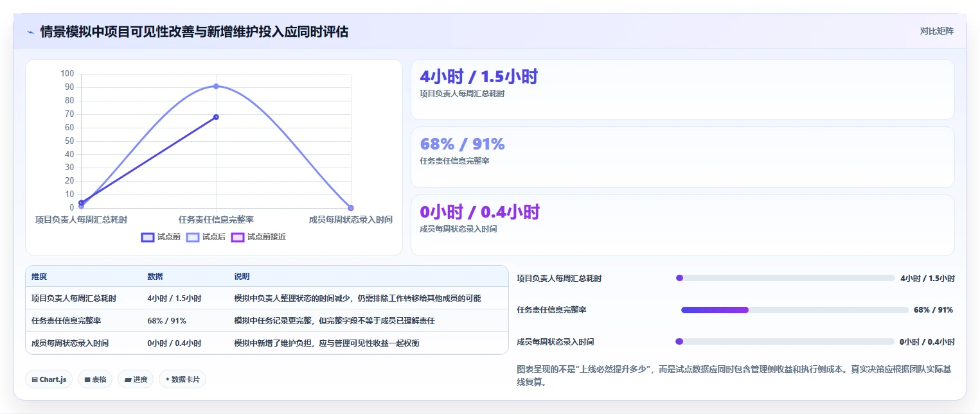The width and height of the screenshot is (980, 414).
Task: Click progress bar for 任务责任信息完整率
Action: click(x=795, y=310)
